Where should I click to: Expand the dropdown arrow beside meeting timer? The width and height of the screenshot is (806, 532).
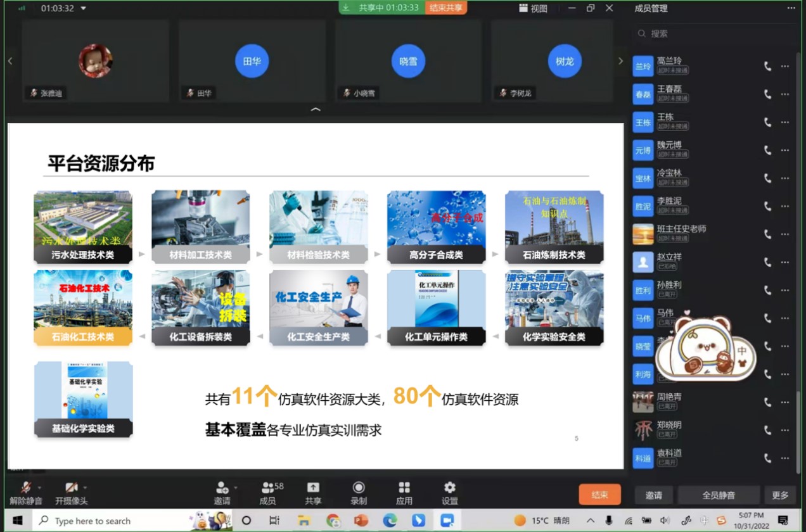click(84, 9)
